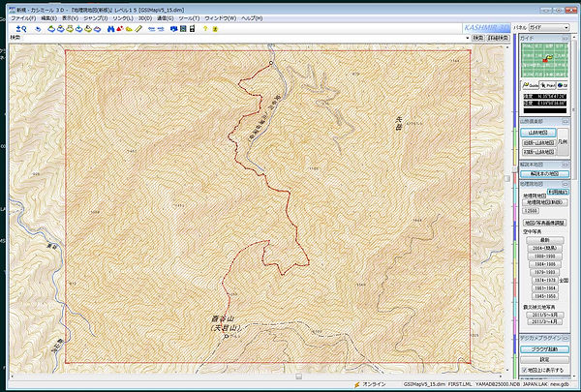Click the blue monitor toolbar icon
Screen dimensions: 581x392
point(173,29)
